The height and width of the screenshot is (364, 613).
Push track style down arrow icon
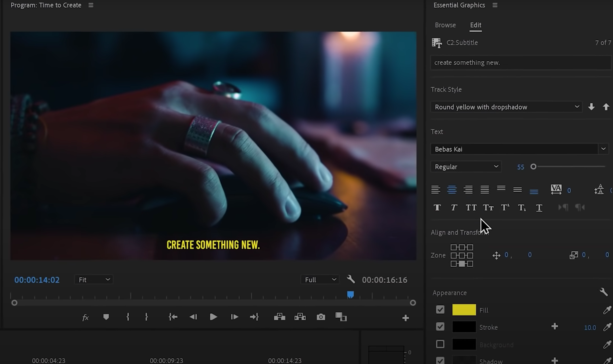click(591, 107)
